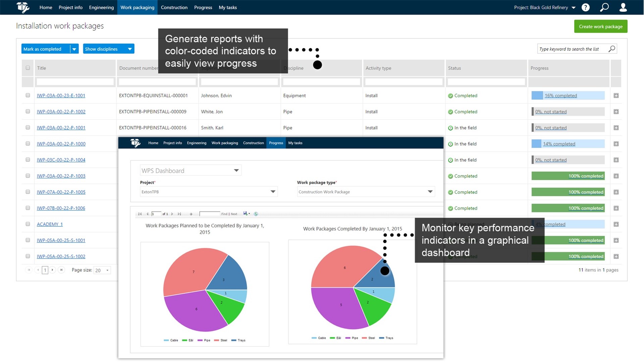Click the report export save icon
The height and width of the screenshot is (362, 644).
tap(245, 214)
